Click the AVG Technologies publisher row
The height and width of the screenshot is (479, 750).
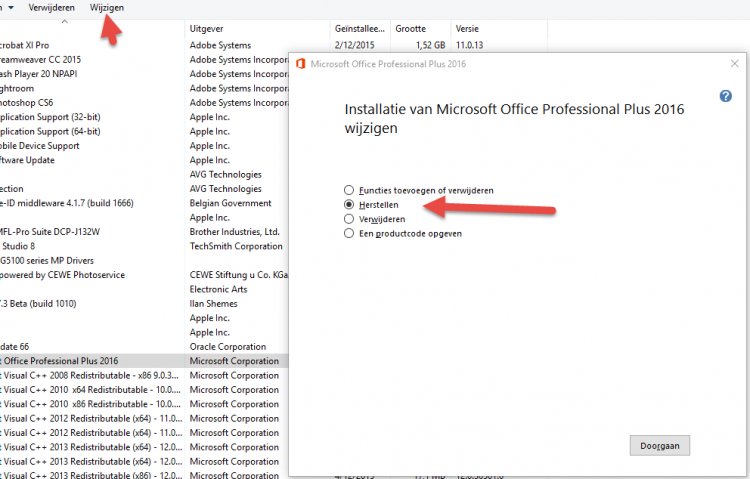click(x=225, y=174)
